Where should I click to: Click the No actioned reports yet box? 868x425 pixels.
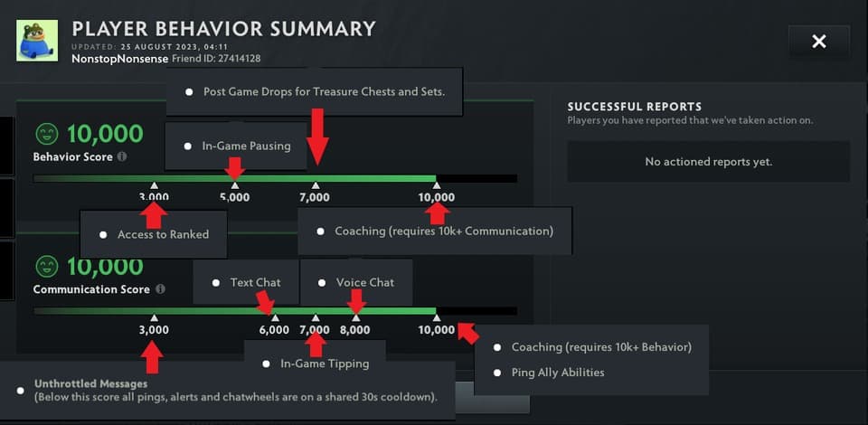coord(708,162)
